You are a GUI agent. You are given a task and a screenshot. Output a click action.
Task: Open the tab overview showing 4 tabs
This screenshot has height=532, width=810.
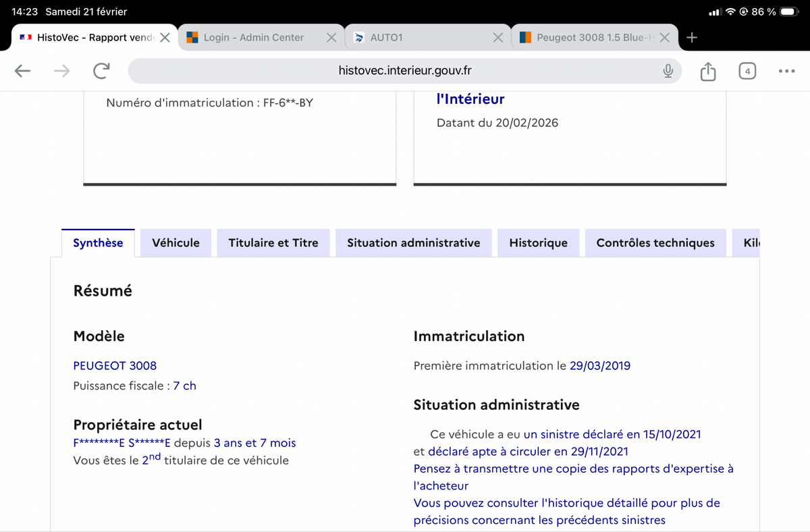tap(747, 71)
